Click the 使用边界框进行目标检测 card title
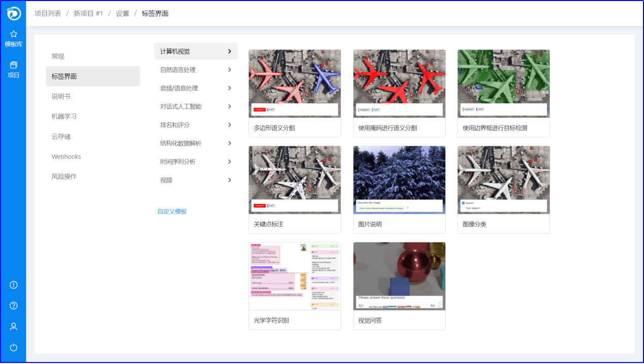The image size is (644, 364). [x=495, y=128]
